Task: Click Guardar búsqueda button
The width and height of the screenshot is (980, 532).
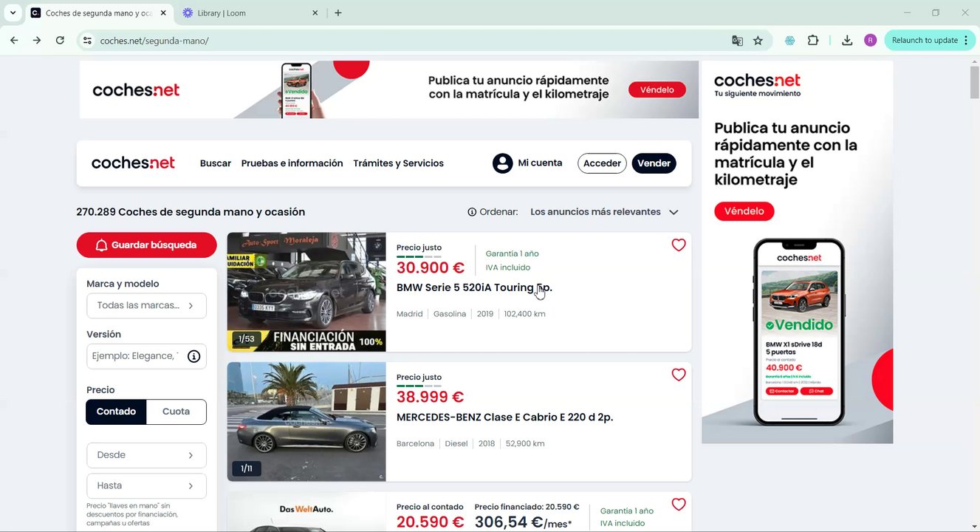Action: 146,245
